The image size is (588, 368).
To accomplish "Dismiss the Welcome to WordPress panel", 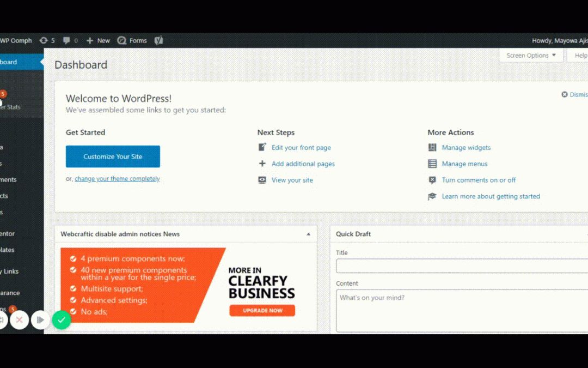I will click(574, 95).
